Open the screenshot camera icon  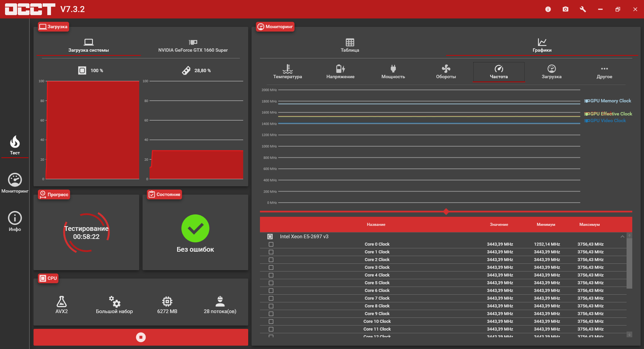point(566,9)
